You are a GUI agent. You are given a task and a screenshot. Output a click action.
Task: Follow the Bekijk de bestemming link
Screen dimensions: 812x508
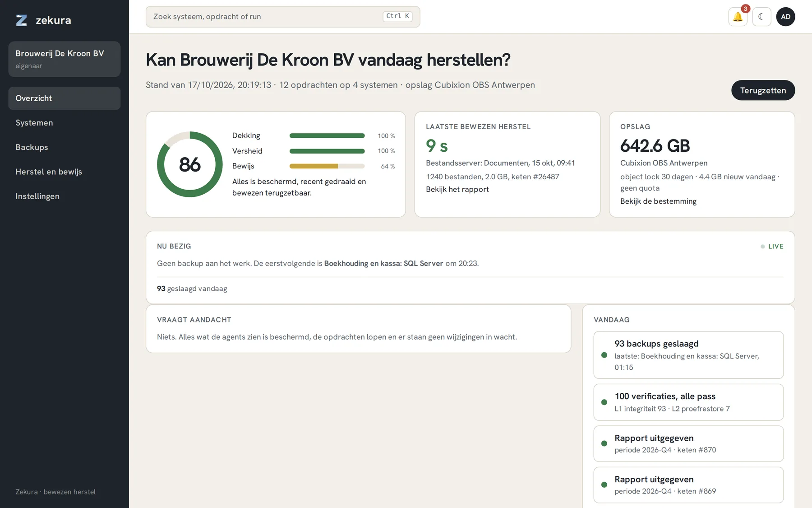(658, 201)
